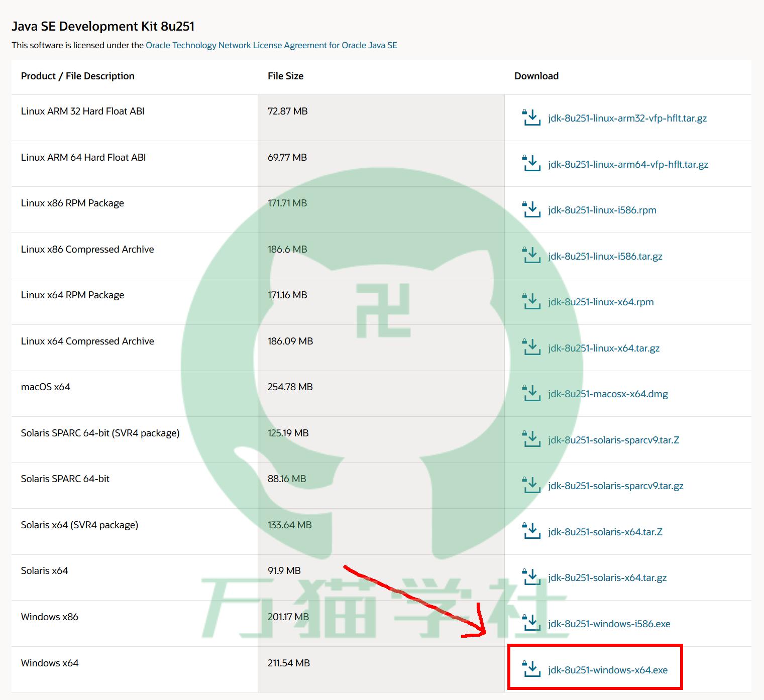Click the Product / File Description column header
The width and height of the screenshot is (764, 700).
click(x=77, y=76)
